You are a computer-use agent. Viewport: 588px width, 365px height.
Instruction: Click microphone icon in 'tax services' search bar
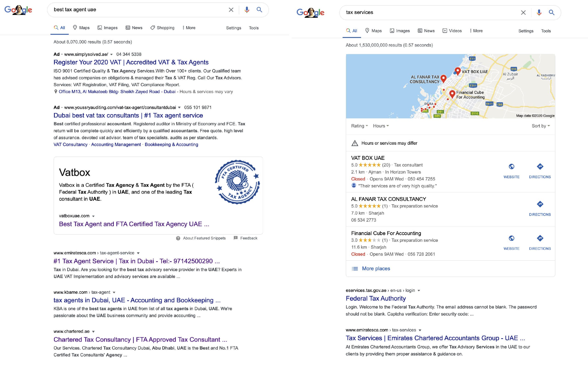pos(539,13)
